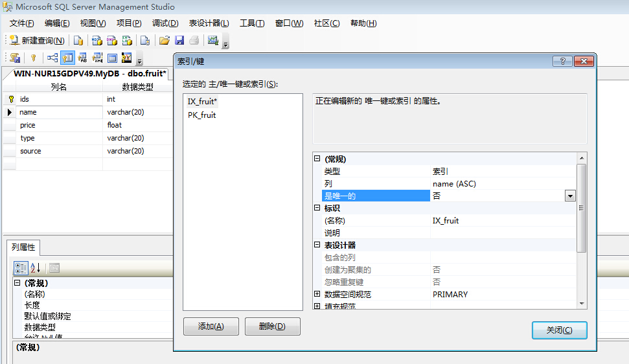Click the Property Pages icon
Image resolution: width=629 pixels, height=364 pixels.
[x=54, y=267]
